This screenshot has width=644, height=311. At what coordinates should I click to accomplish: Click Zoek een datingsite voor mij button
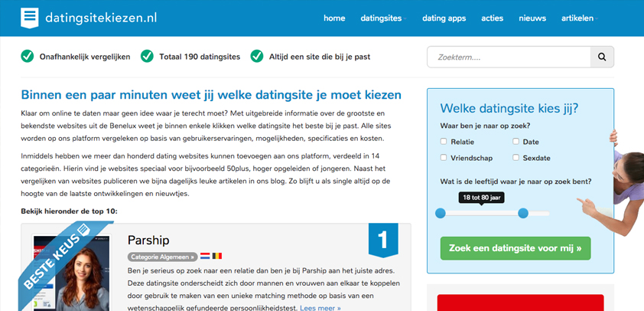pos(516,248)
